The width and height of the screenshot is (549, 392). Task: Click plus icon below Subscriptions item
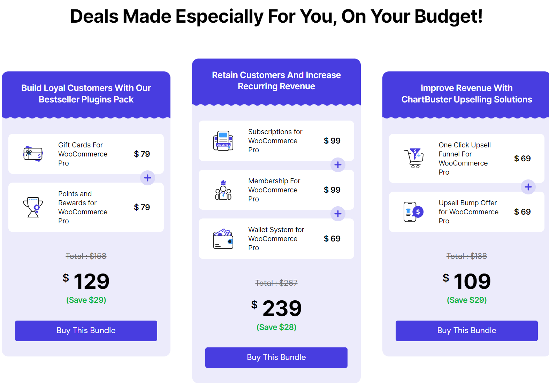pos(338,165)
